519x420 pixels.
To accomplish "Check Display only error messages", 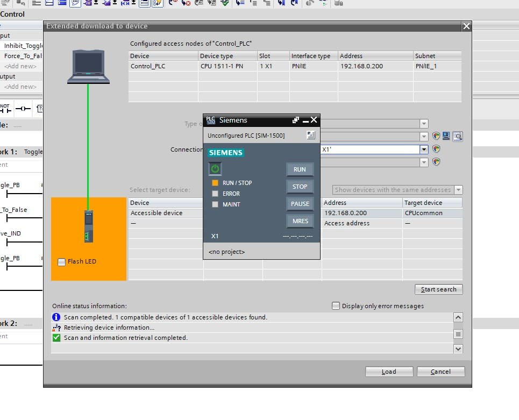I will point(337,305).
